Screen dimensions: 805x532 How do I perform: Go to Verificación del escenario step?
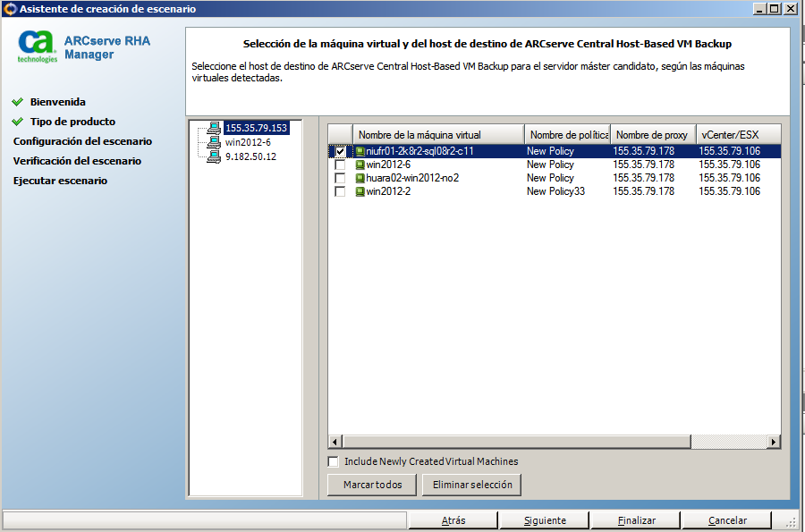coord(77,161)
